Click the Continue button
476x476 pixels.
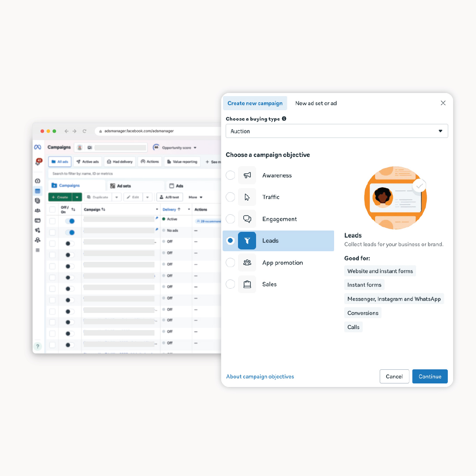pos(430,376)
